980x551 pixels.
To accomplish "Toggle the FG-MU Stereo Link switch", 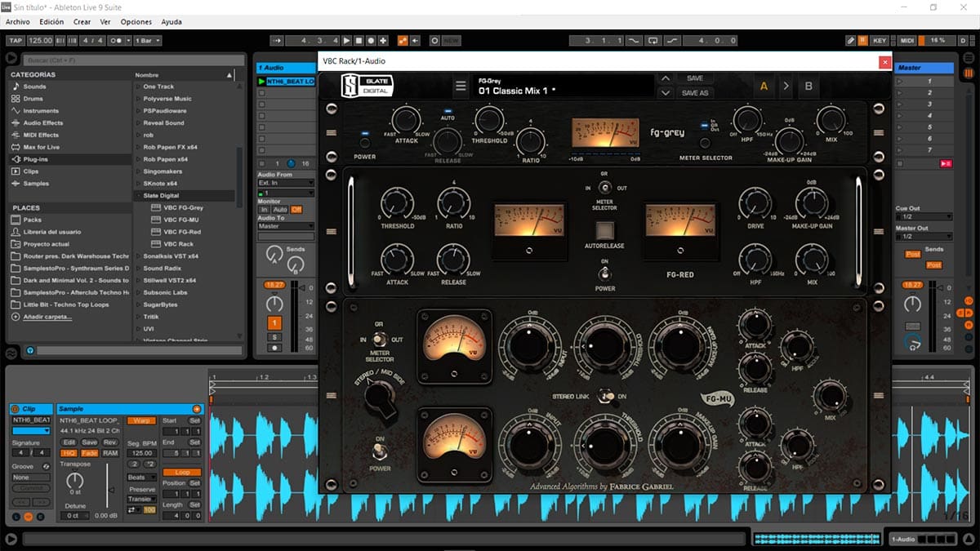I will point(605,395).
